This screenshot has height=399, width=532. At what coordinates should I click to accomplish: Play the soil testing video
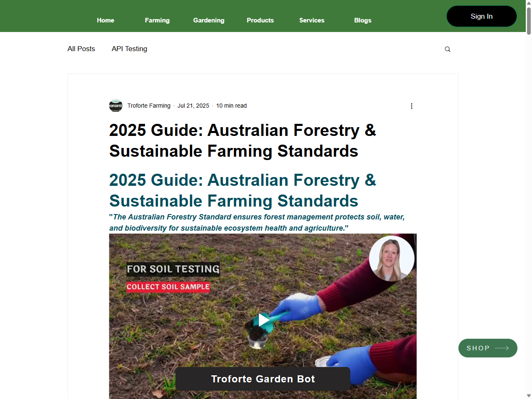[x=263, y=320]
